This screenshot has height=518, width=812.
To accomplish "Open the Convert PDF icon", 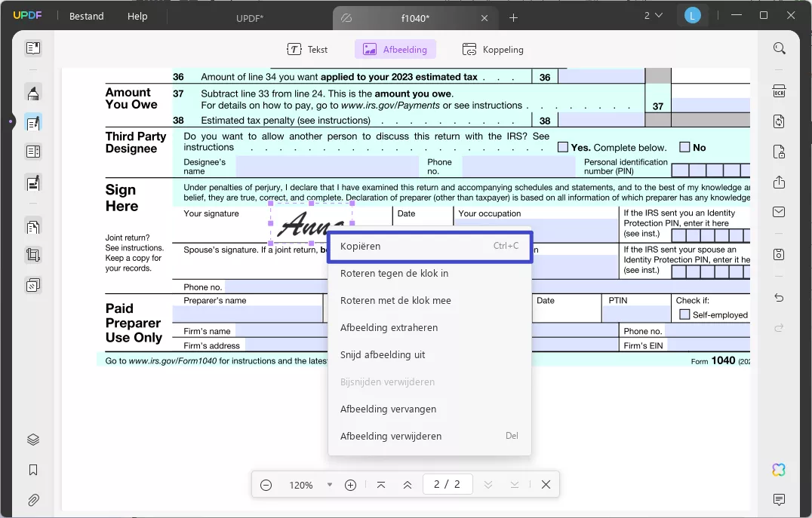I will [779, 121].
